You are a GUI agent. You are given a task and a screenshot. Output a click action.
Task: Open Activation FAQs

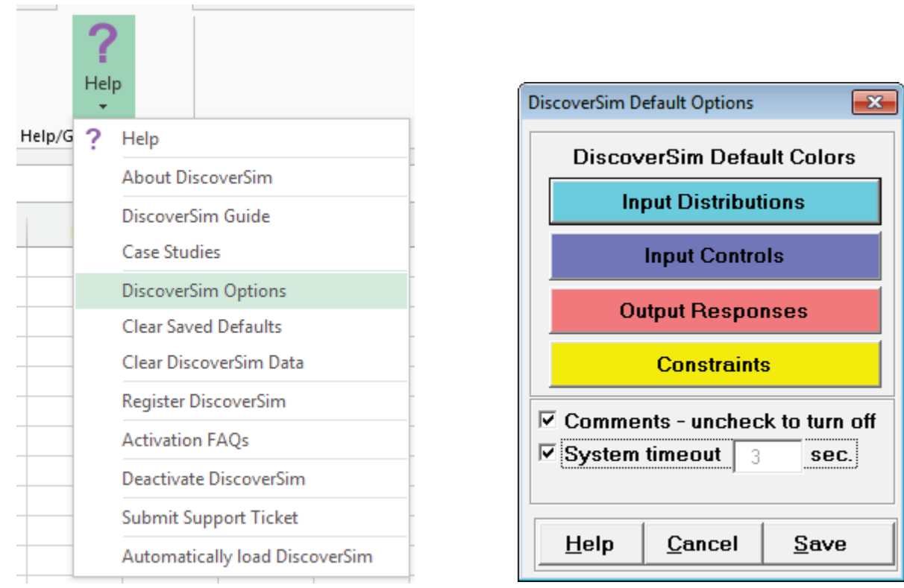tap(185, 440)
